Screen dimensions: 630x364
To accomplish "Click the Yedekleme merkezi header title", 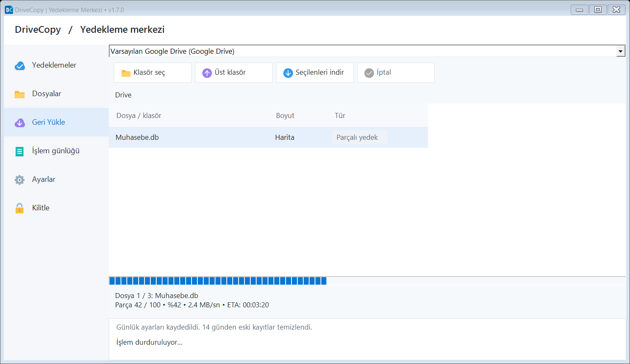I will pyautogui.click(x=122, y=30).
